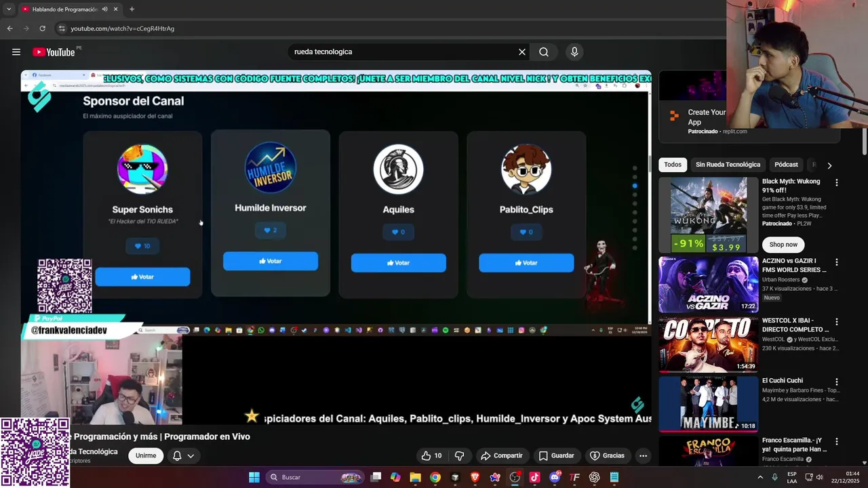The image size is (868, 488).
Task: Open ChatGPT from the taskbar
Action: (595, 477)
